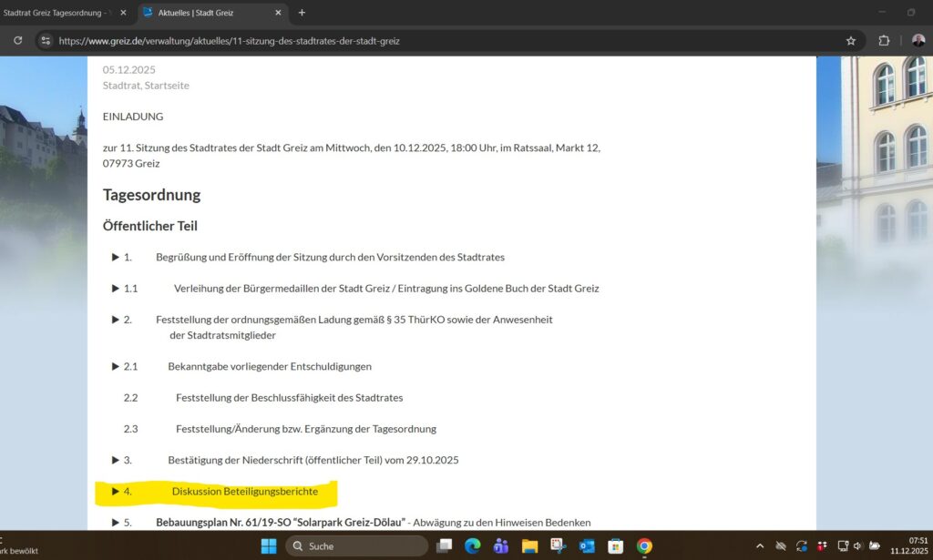The height and width of the screenshot is (560, 933).
Task: Expand agenda item 1 Begrüßung und Eröffnung
Action: point(116,258)
